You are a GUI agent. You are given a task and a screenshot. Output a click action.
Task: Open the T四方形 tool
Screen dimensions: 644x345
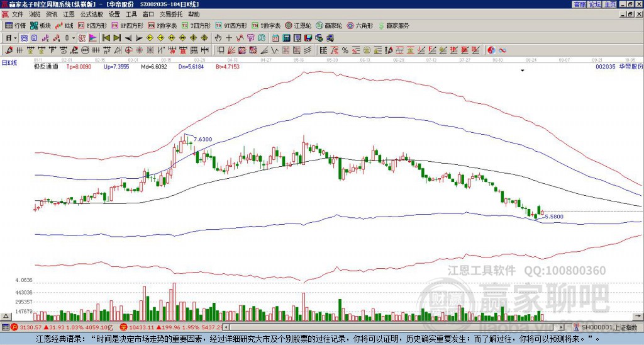[x=196, y=25]
